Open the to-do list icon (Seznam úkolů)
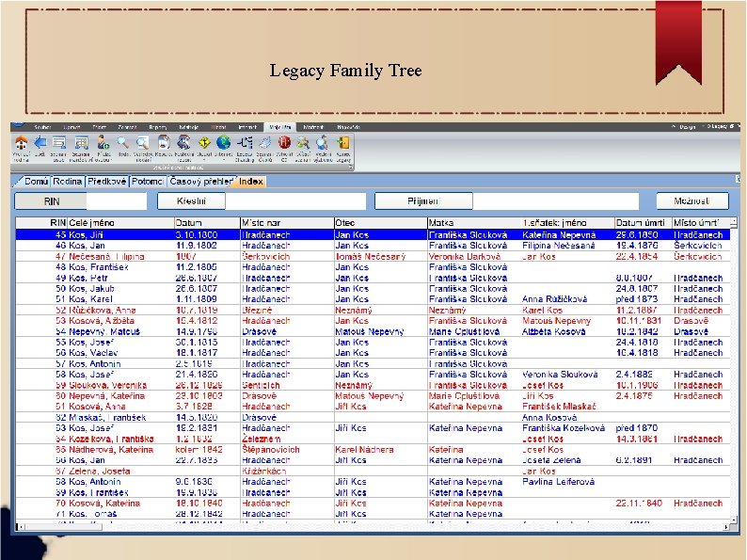Image resolution: width=747 pixels, height=560 pixels. (265, 142)
